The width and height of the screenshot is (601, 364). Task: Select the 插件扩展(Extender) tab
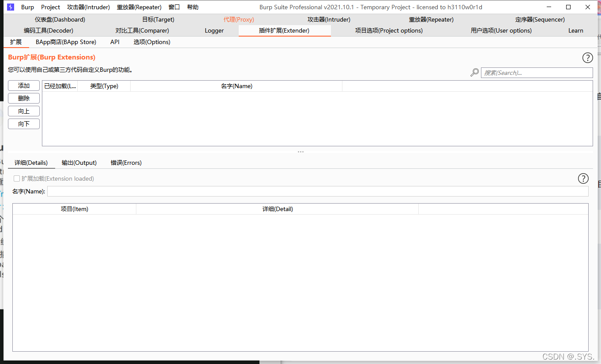(x=284, y=30)
